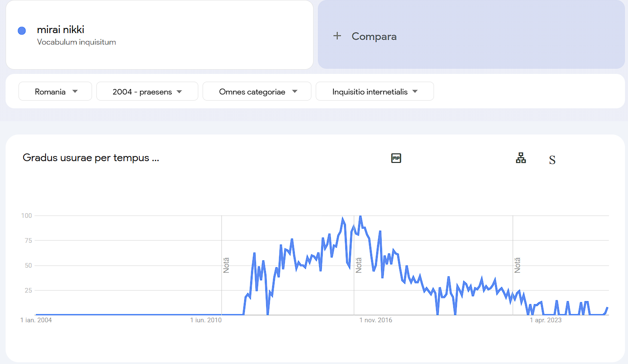Screen dimensions: 628x364
Task: Edit the mirai nikki search term
Action: click(61, 30)
